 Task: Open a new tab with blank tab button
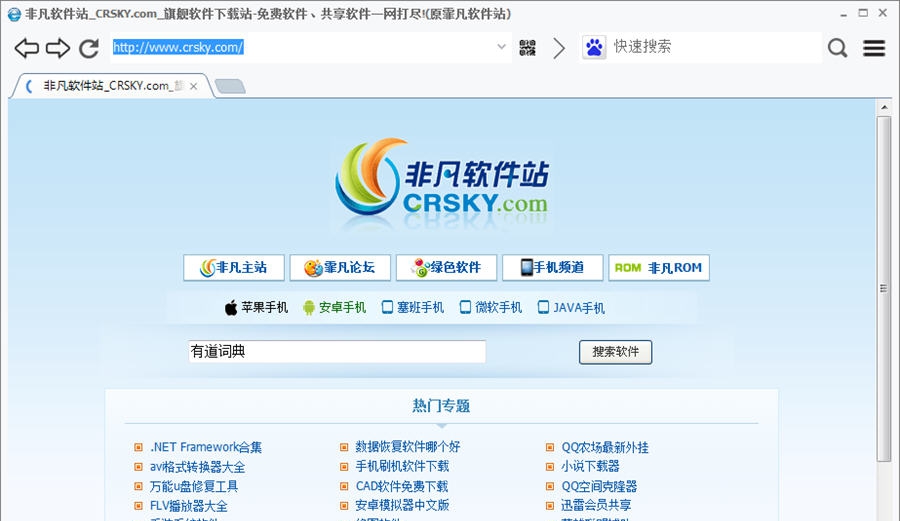(x=230, y=86)
